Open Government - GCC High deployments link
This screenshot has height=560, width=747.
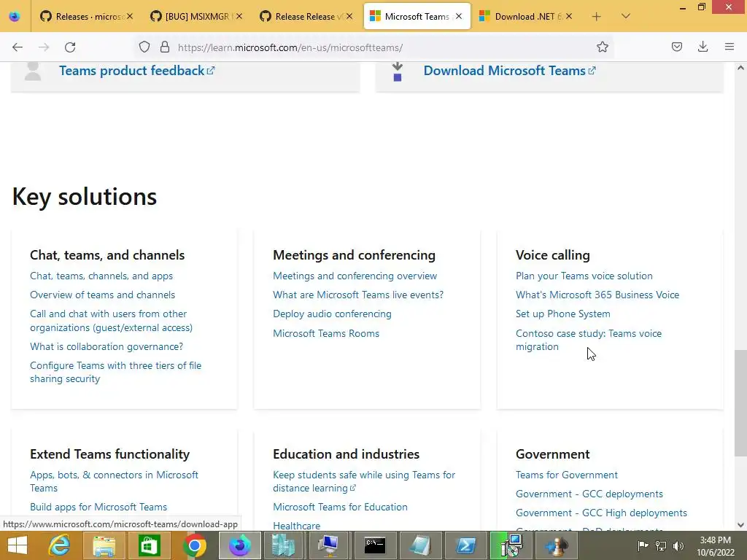click(x=601, y=513)
